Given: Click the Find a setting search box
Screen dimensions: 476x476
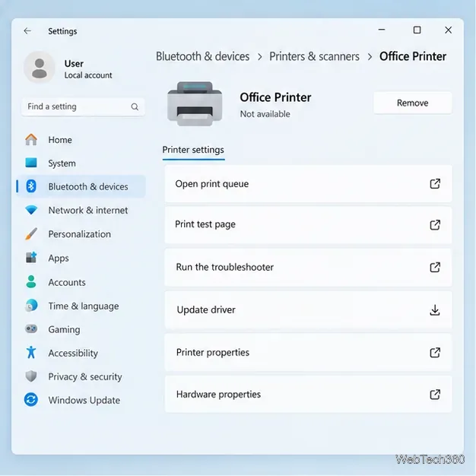Looking at the screenshot, I should point(83,107).
